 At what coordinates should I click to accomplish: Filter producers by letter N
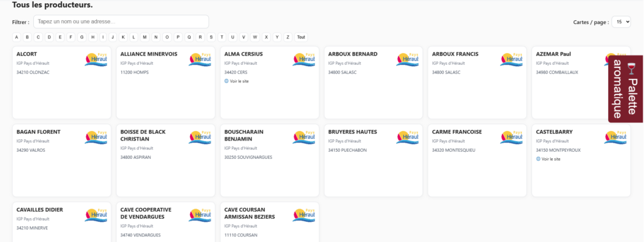point(156,37)
